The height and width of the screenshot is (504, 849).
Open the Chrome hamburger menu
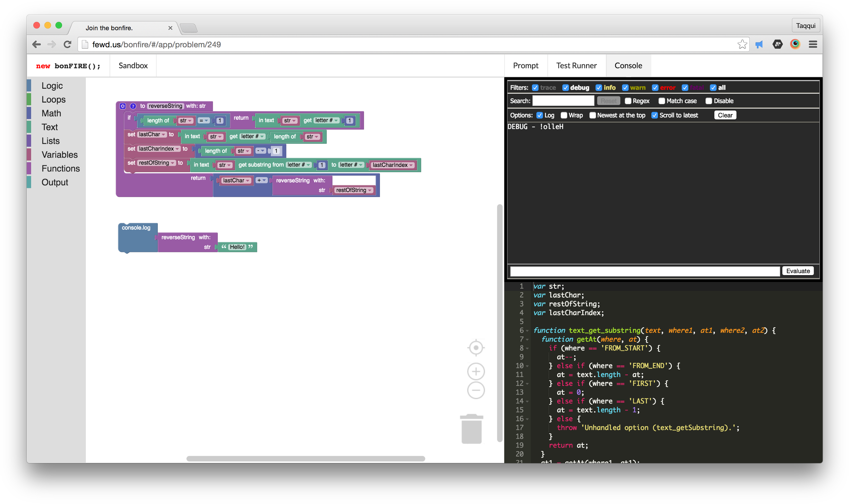[x=813, y=45]
